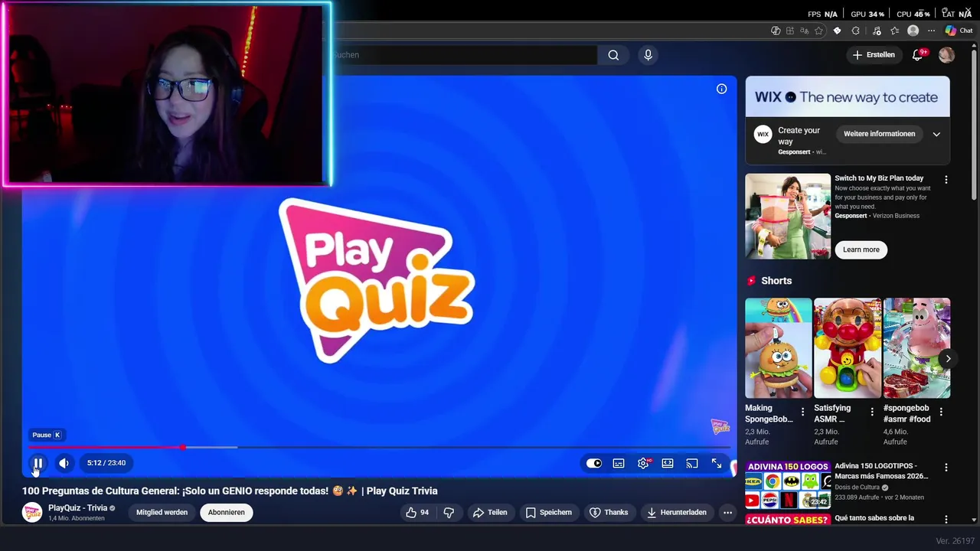Open the notifications bell
The image size is (980, 551).
[x=918, y=55]
